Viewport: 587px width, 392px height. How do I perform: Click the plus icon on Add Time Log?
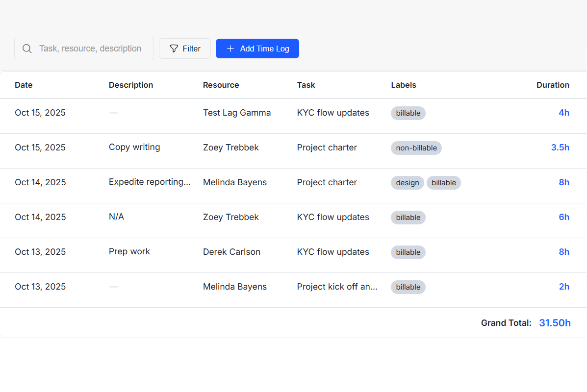point(230,49)
